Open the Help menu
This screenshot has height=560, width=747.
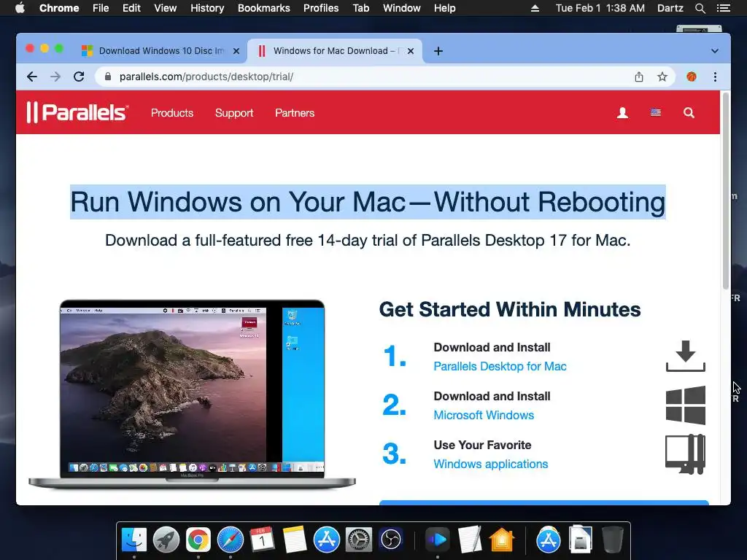444,8
